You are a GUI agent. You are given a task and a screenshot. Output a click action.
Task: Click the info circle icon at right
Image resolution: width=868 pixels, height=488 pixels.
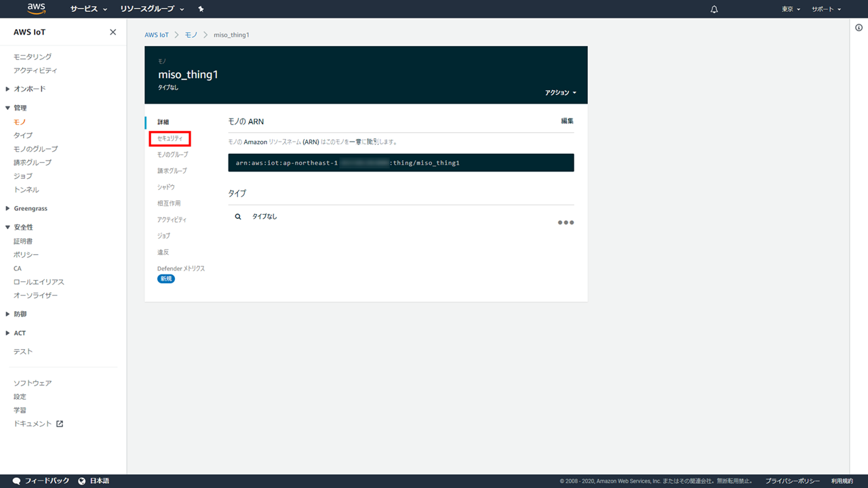coord(859,28)
